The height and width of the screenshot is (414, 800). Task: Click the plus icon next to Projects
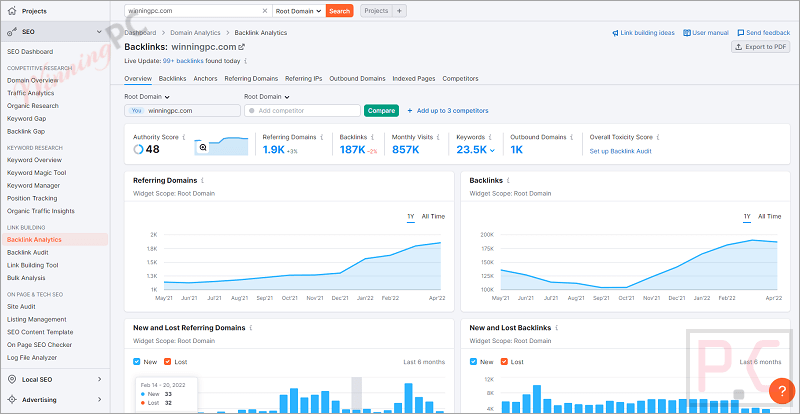click(x=399, y=11)
